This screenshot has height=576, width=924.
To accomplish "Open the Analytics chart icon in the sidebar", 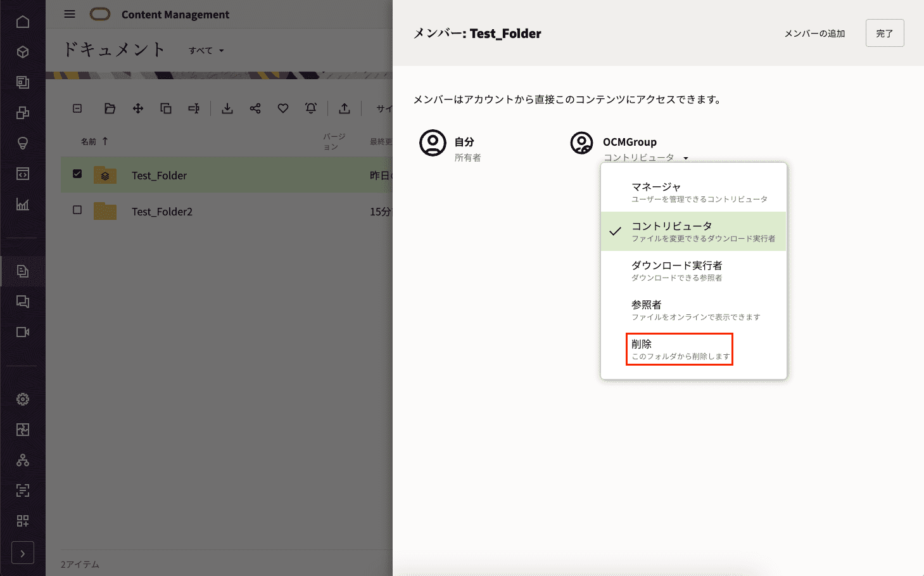I will coord(23,204).
